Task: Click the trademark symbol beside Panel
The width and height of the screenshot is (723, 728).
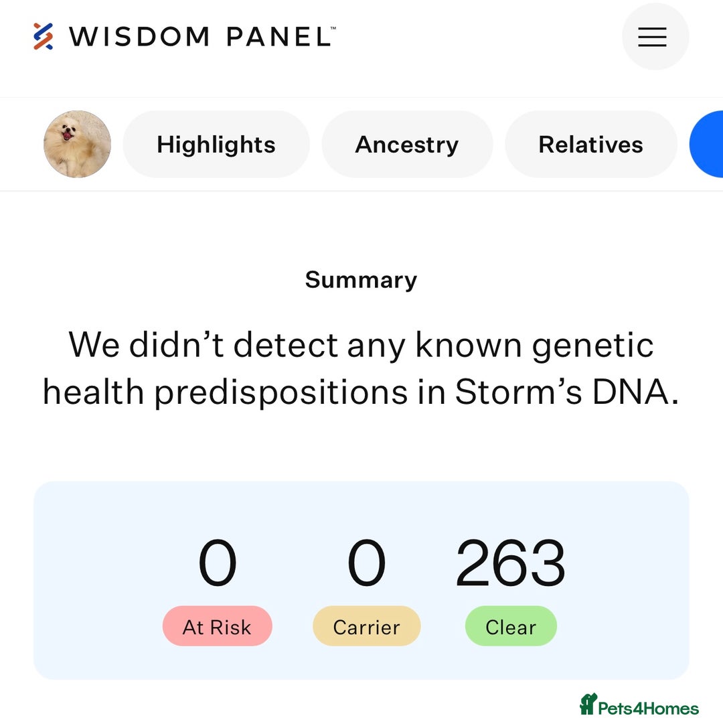Action: pyautogui.click(x=333, y=28)
